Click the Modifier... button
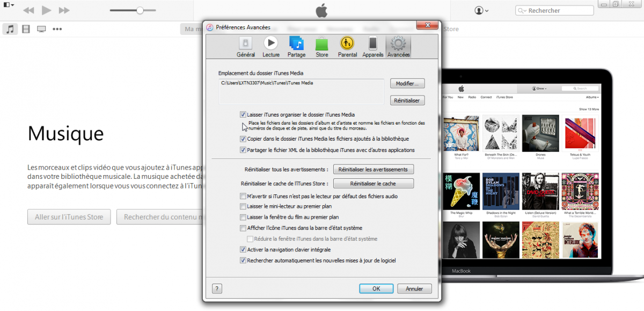 tap(408, 84)
